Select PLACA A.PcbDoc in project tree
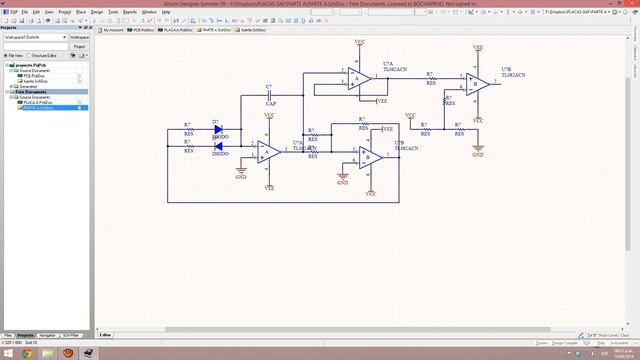The width and height of the screenshot is (640, 360). pos(38,102)
